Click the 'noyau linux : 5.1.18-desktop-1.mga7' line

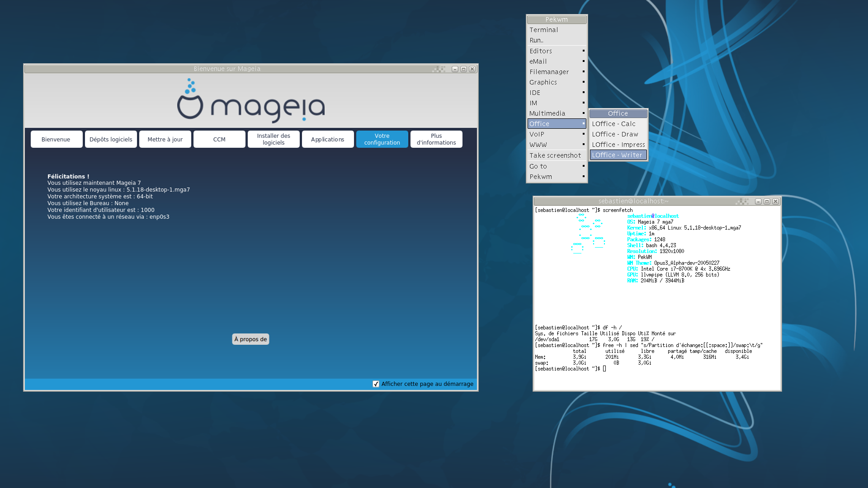(118, 190)
